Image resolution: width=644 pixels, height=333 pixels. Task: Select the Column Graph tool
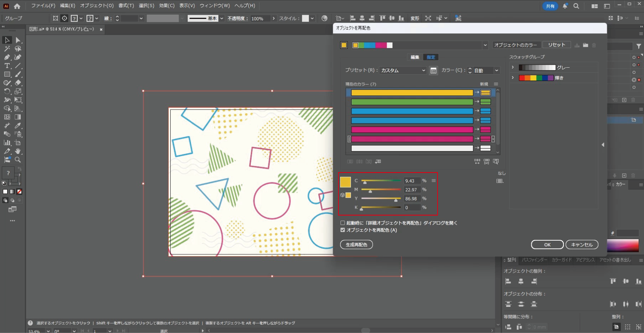click(x=7, y=143)
